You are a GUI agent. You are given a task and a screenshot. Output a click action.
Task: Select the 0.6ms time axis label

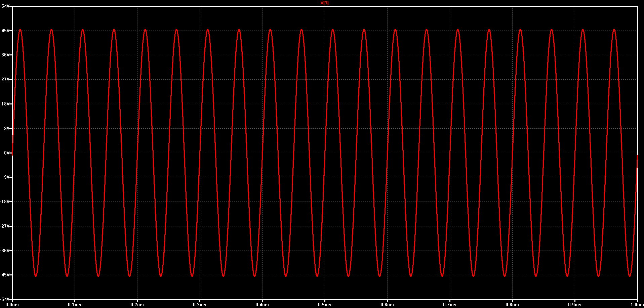click(387, 305)
